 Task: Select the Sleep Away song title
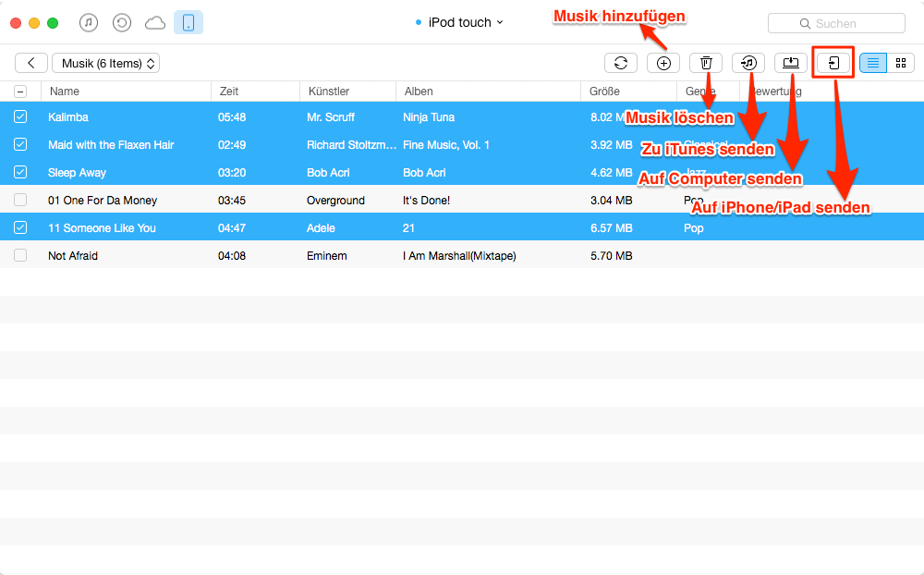click(77, 173)
